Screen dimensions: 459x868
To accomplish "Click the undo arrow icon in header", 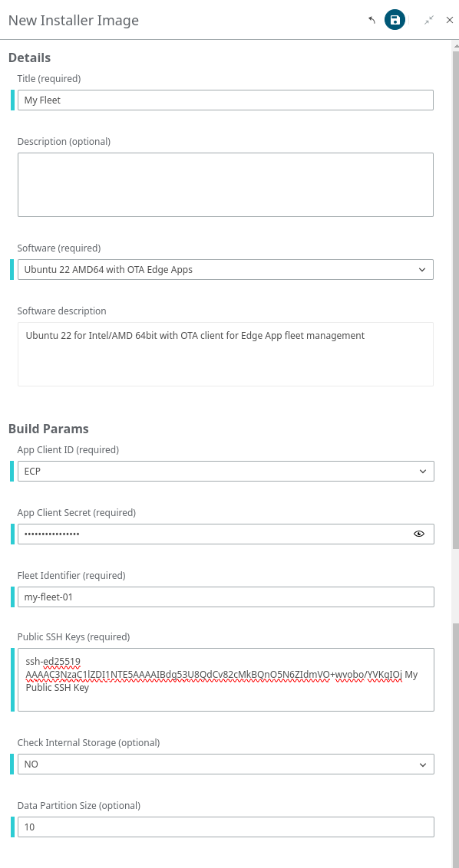I will coord(372,21).
